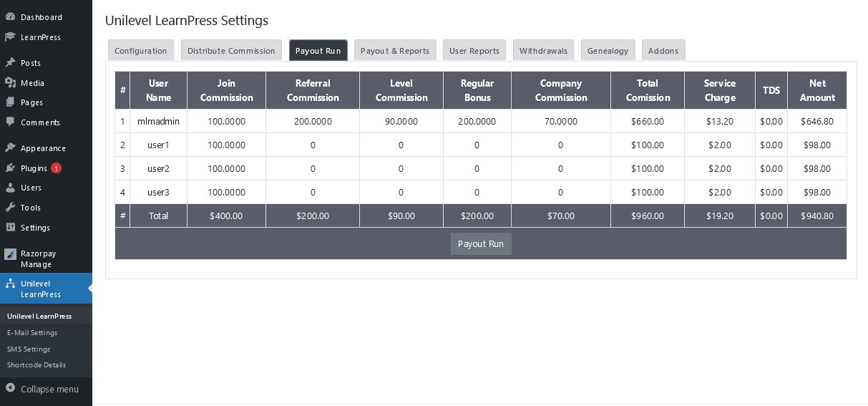Click the Users person icon
This screenshot has width=868, height=406.
pyautogui.click(x=10, y=188)
